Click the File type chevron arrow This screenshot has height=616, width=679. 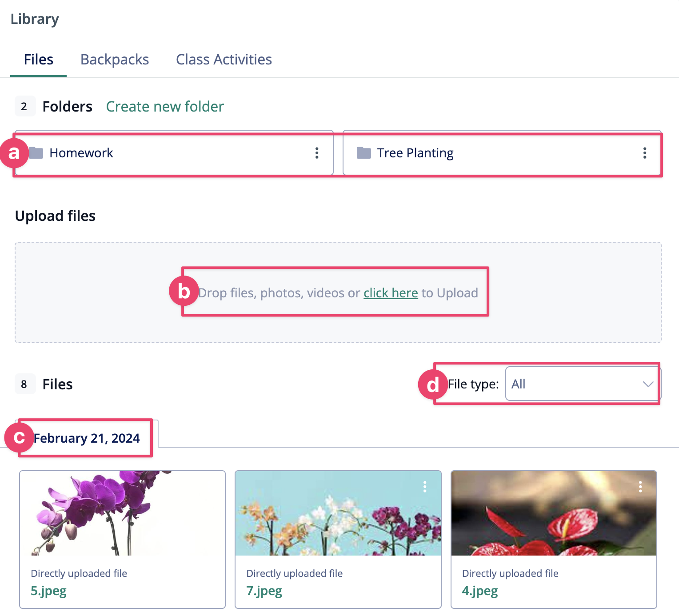point(648,384)
